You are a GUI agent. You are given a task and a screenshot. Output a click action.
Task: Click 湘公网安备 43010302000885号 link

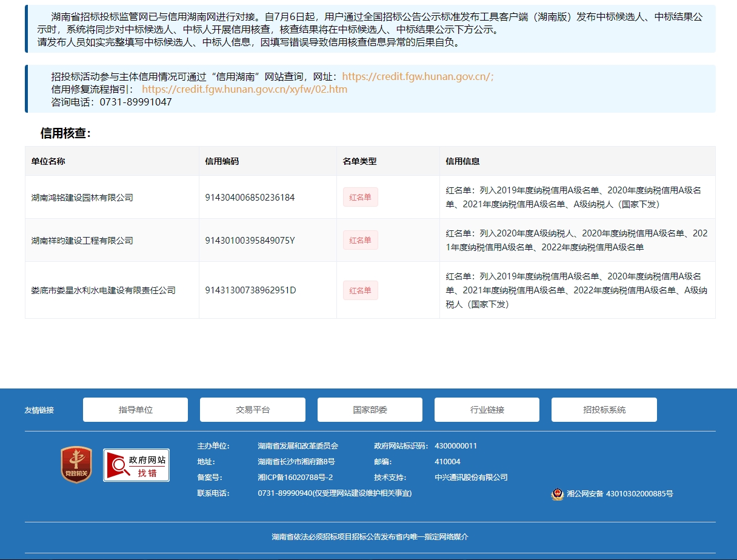pos(620,494)
